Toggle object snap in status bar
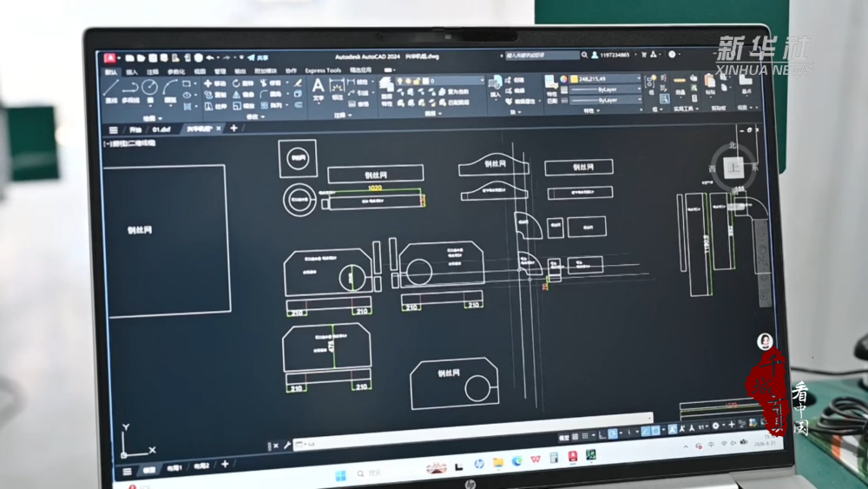 click(656, 430)
